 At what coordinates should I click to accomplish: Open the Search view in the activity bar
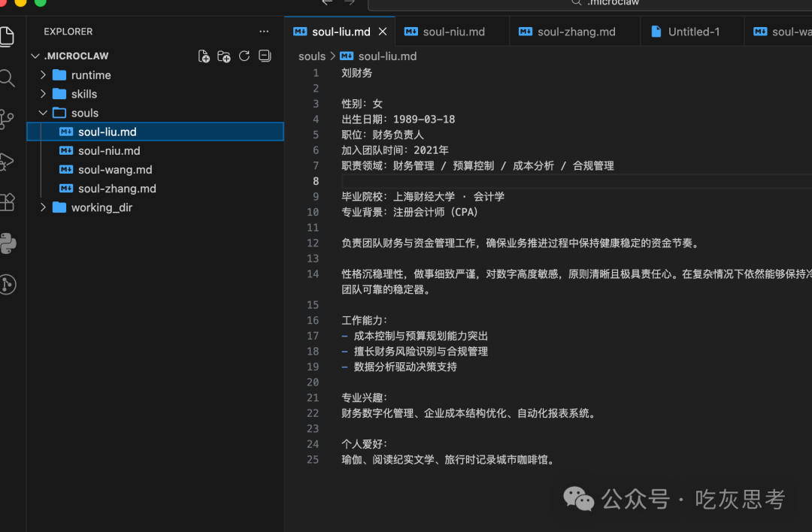click(8, 78)
